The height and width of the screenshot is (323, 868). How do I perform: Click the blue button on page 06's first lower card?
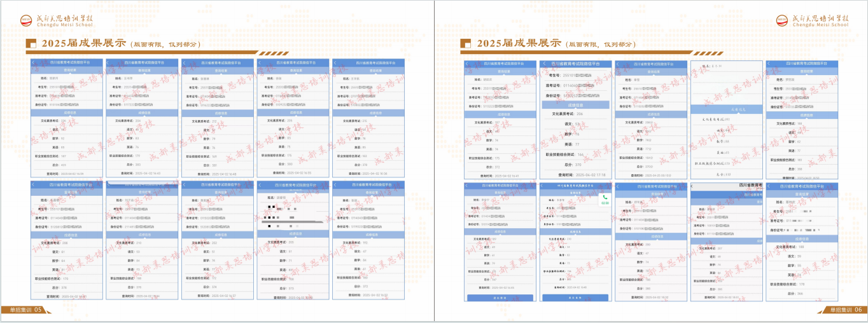(500, 298)
